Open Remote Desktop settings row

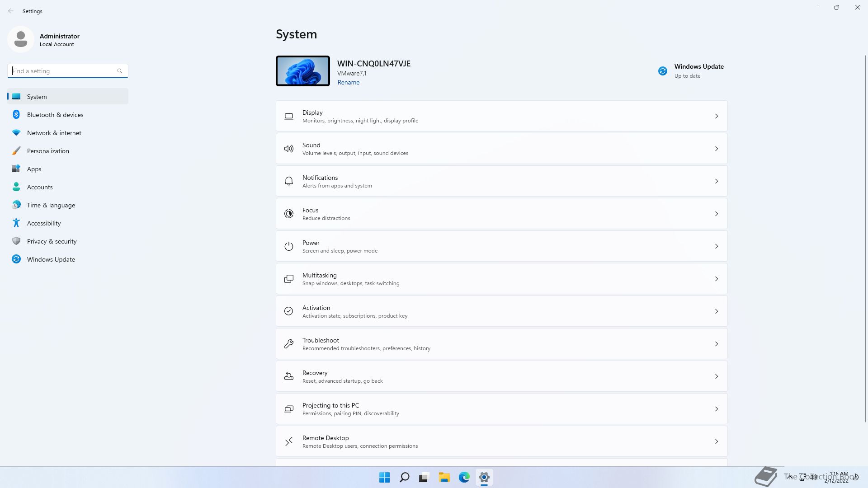tap(501, 441)
